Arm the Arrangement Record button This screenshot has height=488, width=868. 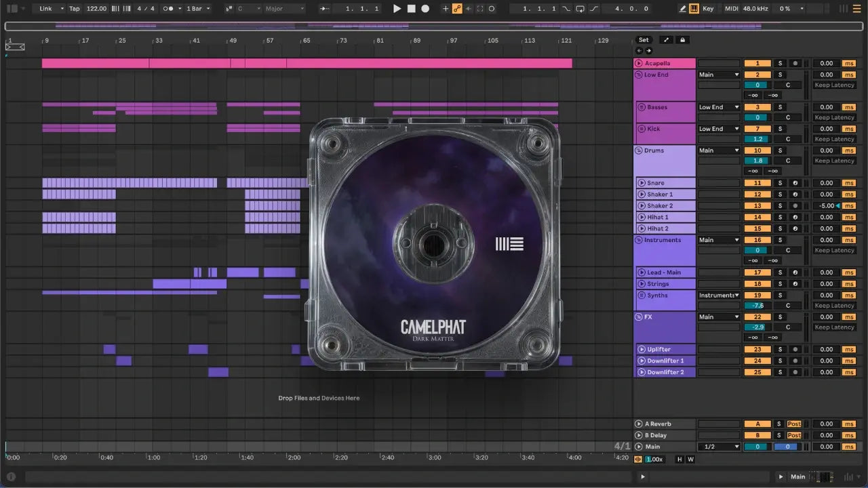(x=425, y=9)
